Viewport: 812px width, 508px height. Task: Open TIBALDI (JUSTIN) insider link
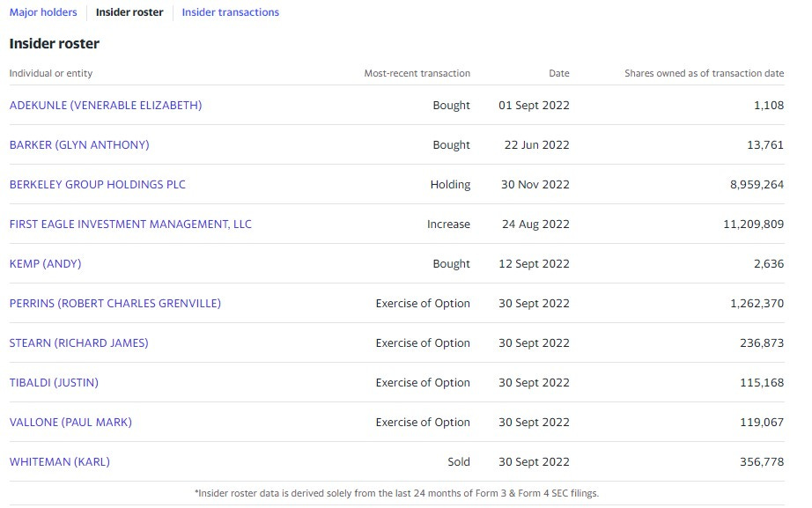pos(54,383)
